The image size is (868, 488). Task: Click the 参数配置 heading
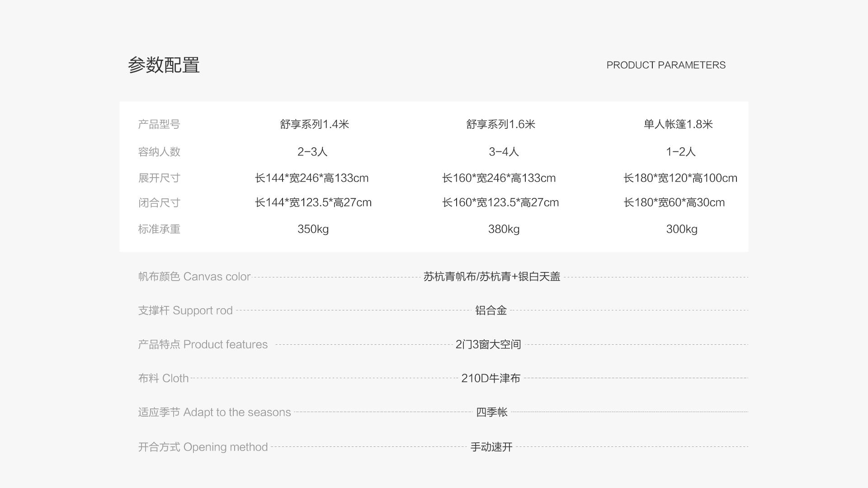(164, 65)
